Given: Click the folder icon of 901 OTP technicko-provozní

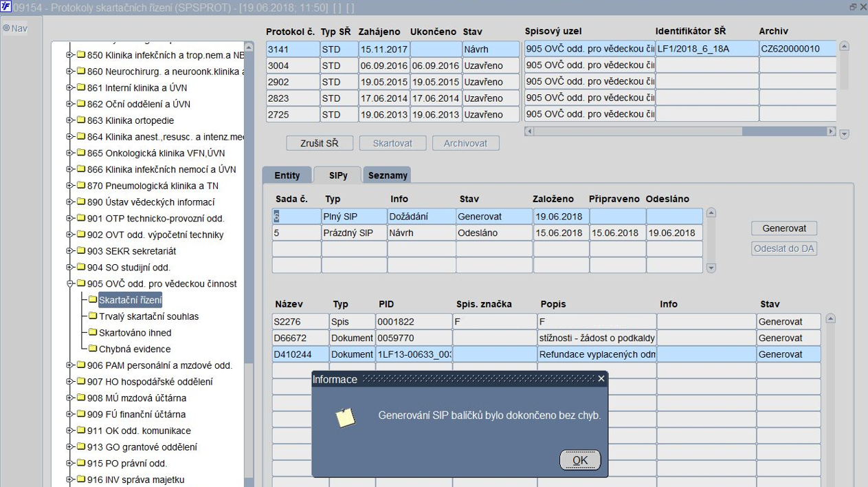Looking at the screenshot, I should click(x=81, y=219).
